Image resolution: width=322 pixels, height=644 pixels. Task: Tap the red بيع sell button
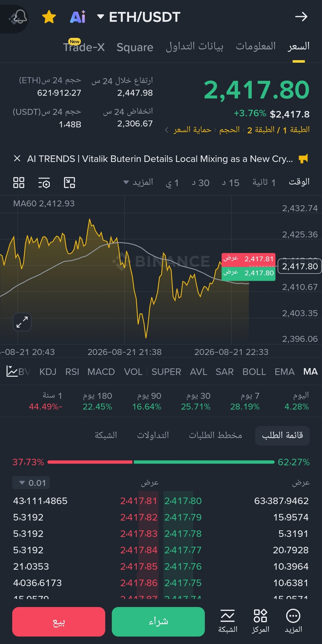59,622
